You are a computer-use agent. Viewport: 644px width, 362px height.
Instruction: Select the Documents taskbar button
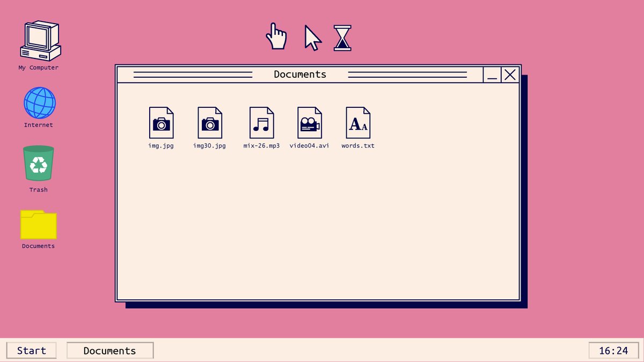pyautogui.click(x=109, y=350)
